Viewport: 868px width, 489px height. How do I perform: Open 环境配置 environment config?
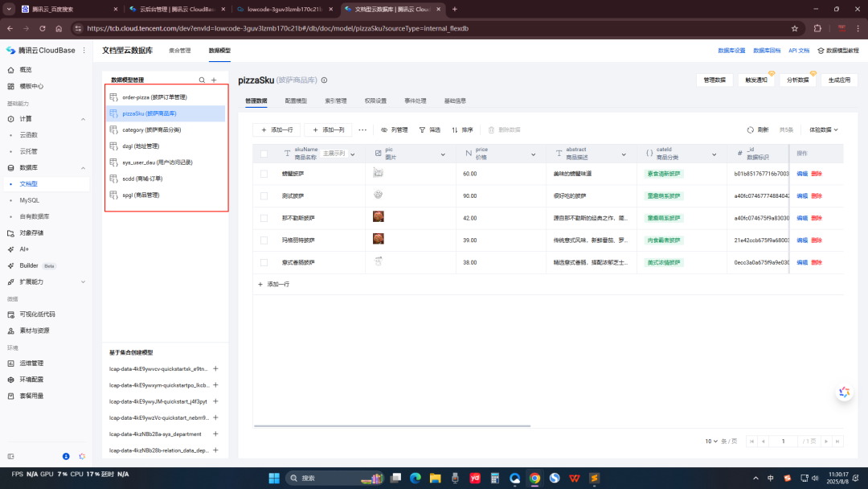[31, 380]
